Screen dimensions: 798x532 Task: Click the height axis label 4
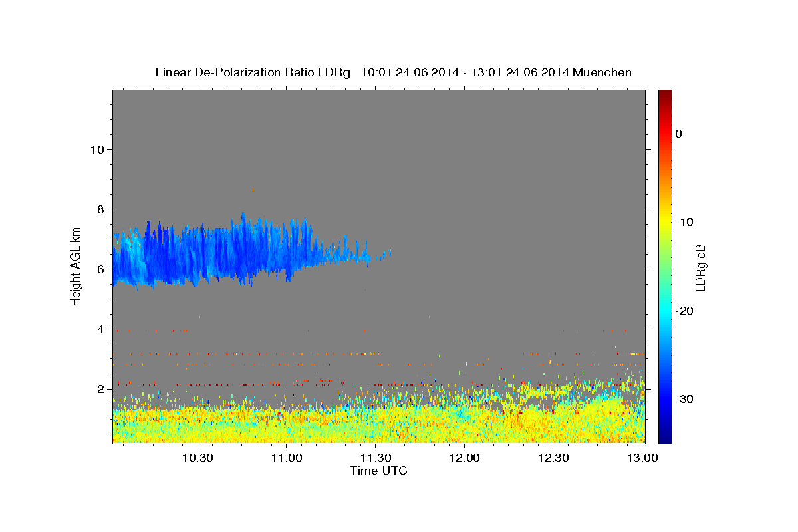pos(101,329)
